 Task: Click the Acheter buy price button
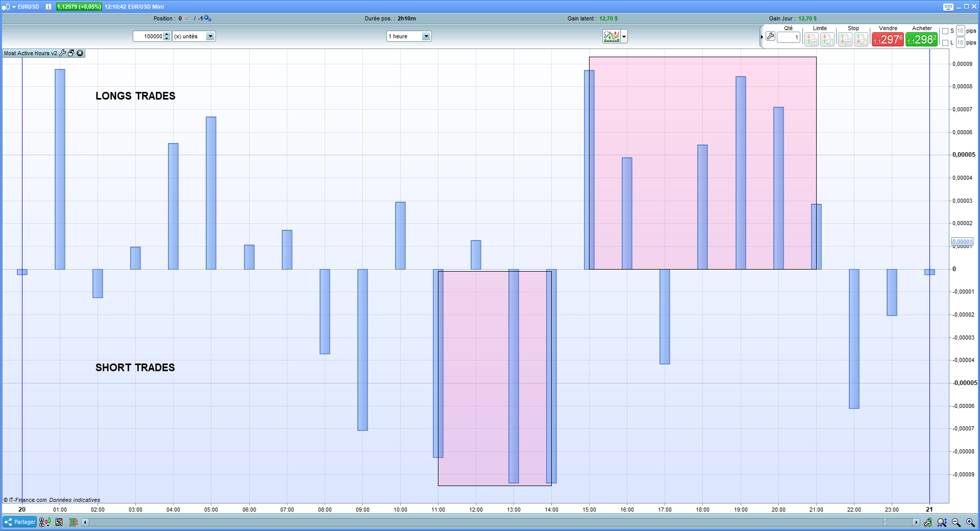pos(921,39)
